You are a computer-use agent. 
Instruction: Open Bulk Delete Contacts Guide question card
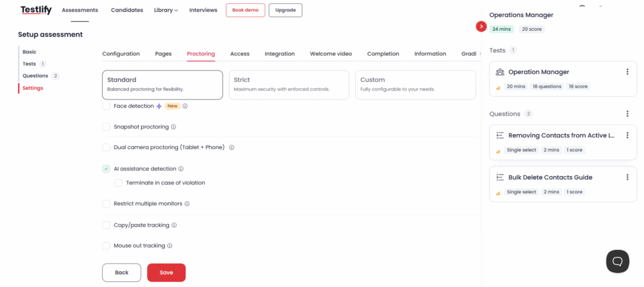point(563,184)
